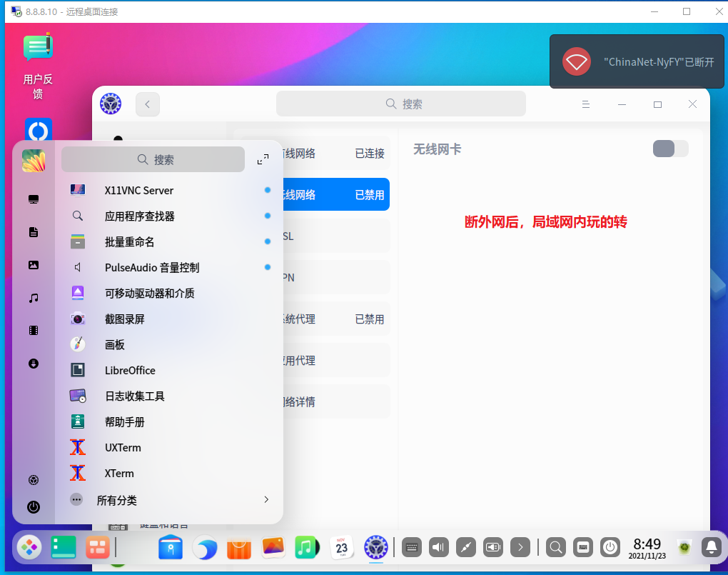Click the launcher sidebar power button

point(34,506)
